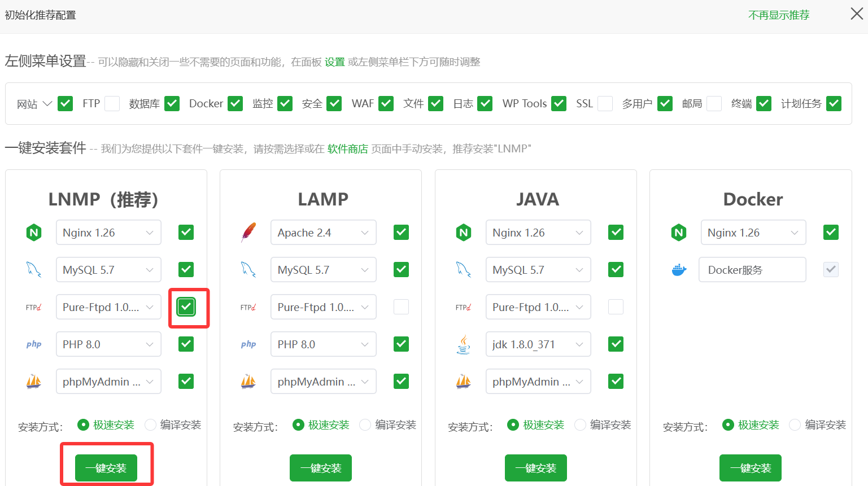The height and width of the screenshot is (486, 868).
Task: Expand the jdk 1.8.0_371 dropdown
Action: coord(538,344)
